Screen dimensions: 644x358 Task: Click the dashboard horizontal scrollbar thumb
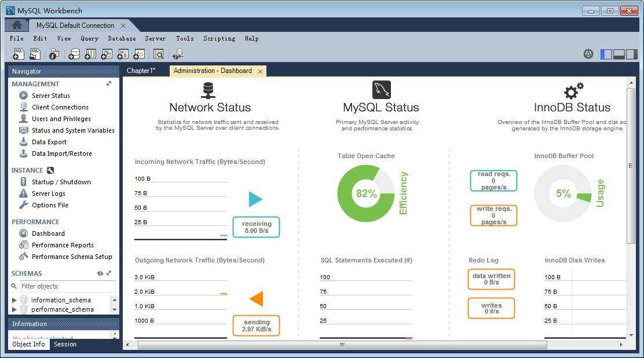pos(342,345)
